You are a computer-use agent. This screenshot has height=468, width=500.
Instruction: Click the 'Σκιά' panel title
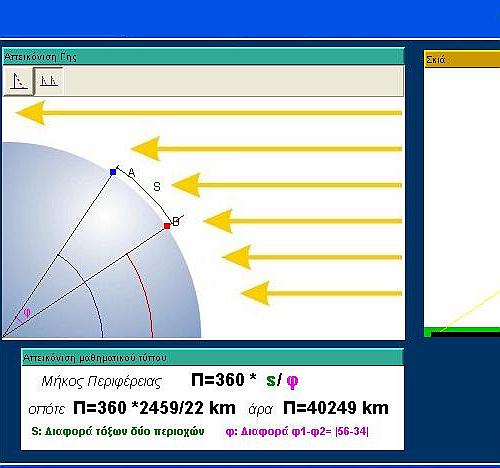[435, 60]
